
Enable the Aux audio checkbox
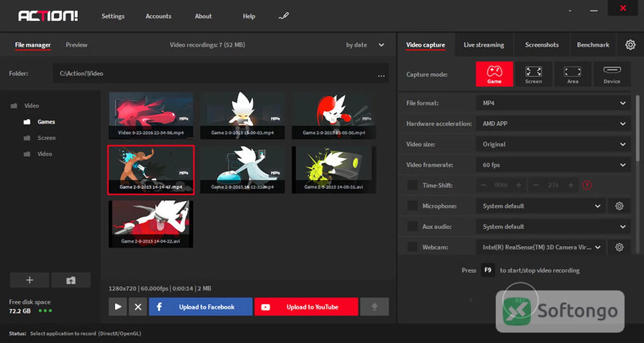pyautogui.click(x=412, y=227)
